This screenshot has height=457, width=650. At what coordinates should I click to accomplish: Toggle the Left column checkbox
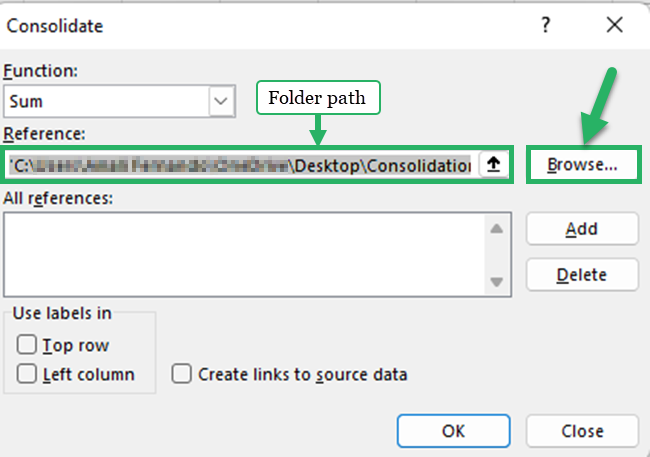(x=27, y=375)
